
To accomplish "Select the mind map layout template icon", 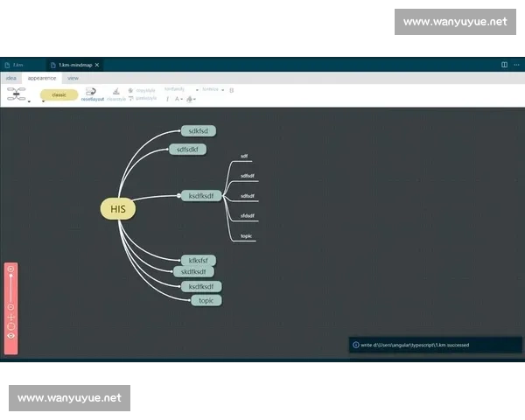I will pyautogui.click(x=16, y=94).
